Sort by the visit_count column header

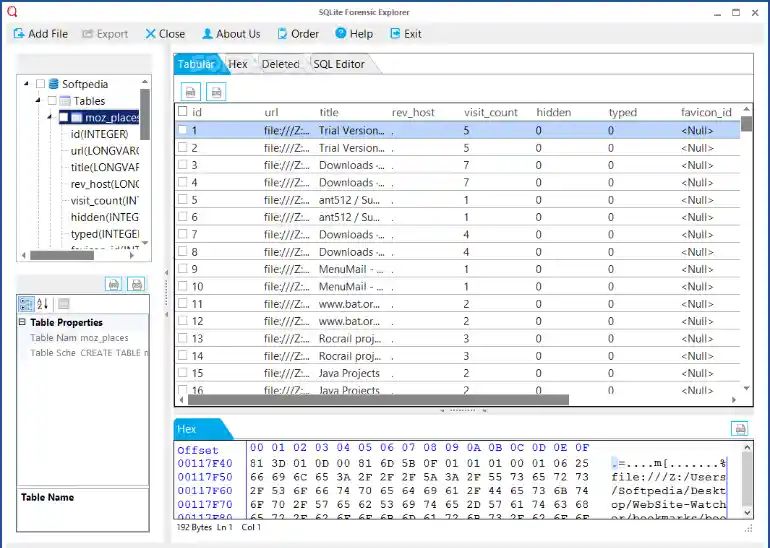491,112
